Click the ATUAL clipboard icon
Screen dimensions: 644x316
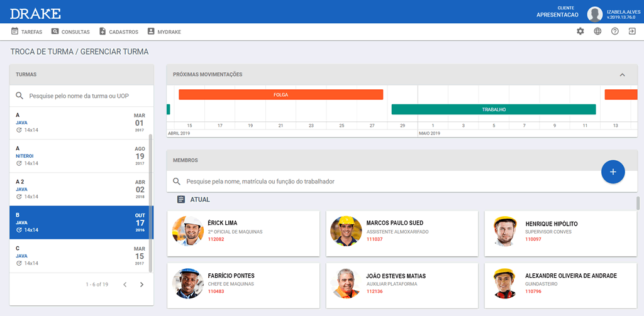tap(180, 199)
